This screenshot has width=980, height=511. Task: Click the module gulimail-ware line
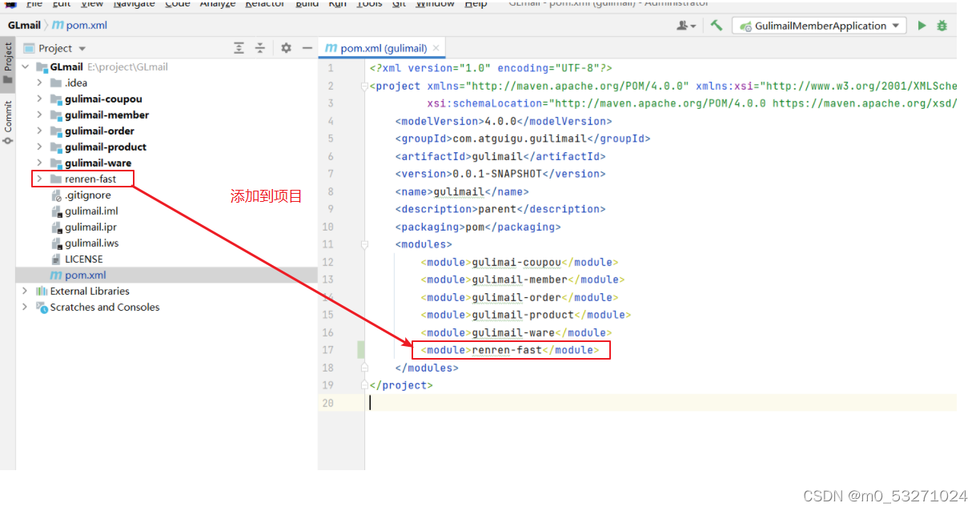[516, 332]
